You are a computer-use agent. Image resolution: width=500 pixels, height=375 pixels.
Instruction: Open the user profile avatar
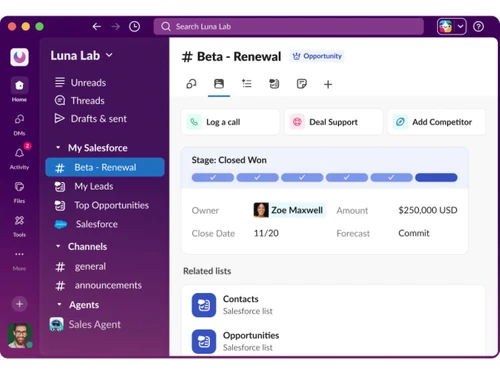click(20, 335)
